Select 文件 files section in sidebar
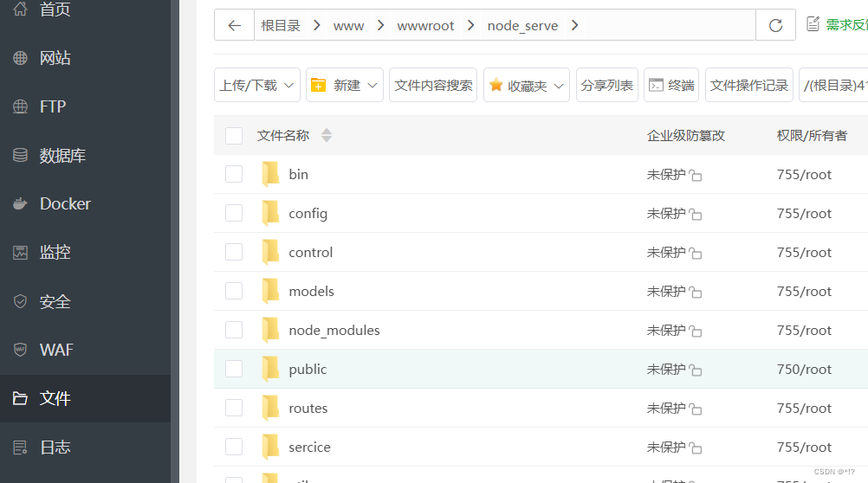The image size is (868, 483). pos(85,398)
